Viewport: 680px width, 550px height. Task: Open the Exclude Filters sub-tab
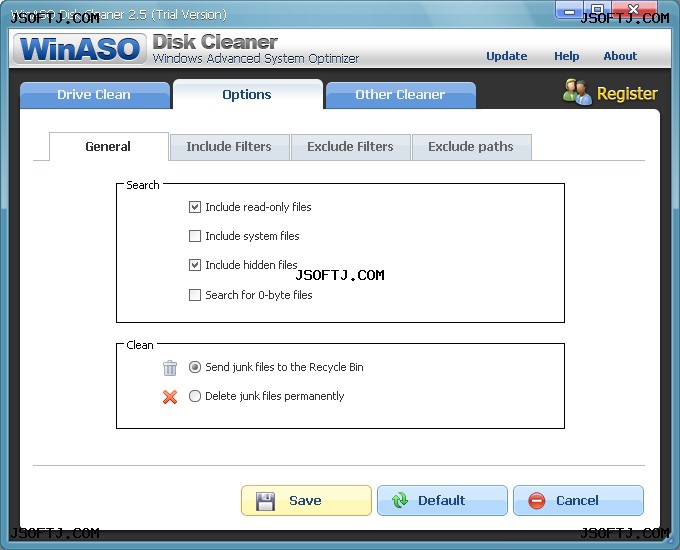(350, 147)
